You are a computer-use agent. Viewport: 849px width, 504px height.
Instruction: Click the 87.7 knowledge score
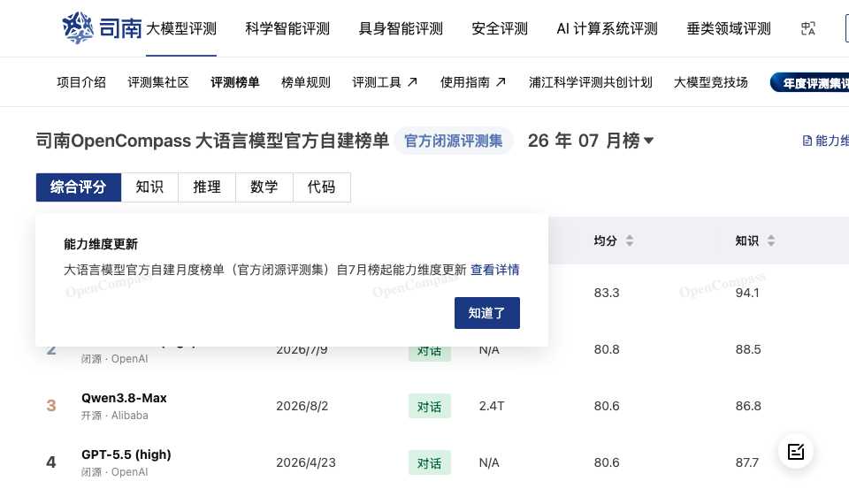[746, 462]
